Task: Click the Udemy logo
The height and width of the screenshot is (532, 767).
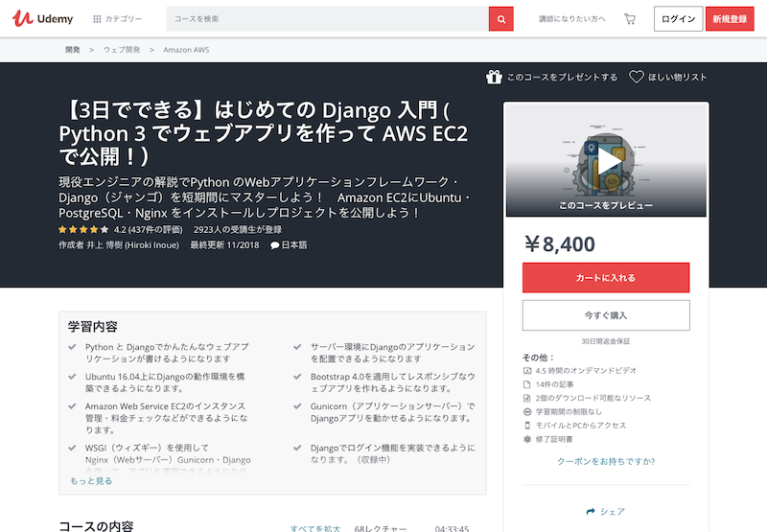Action: tap(42, 18)
